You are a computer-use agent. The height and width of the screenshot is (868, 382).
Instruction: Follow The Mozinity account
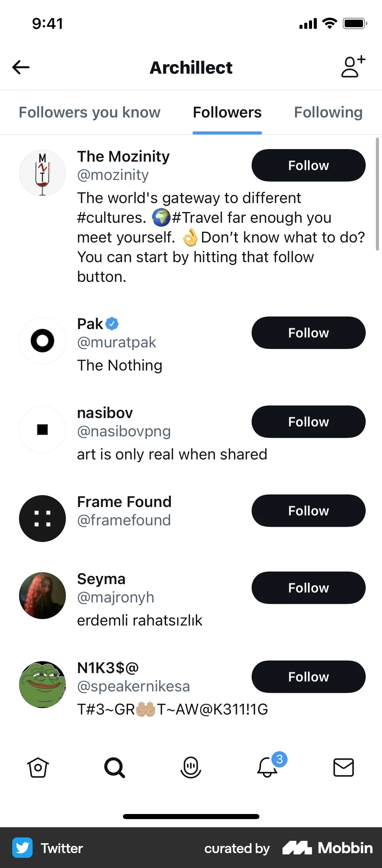coord(308,165)
